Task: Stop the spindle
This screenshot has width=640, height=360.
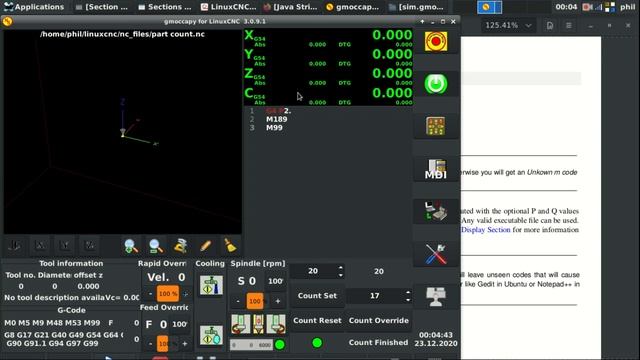Action: (258, 324)
